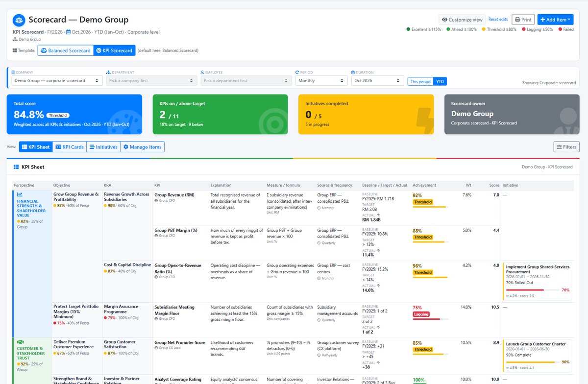Click the green Excellent legend dot
This screenshot has height=384, width=588.
409,29
